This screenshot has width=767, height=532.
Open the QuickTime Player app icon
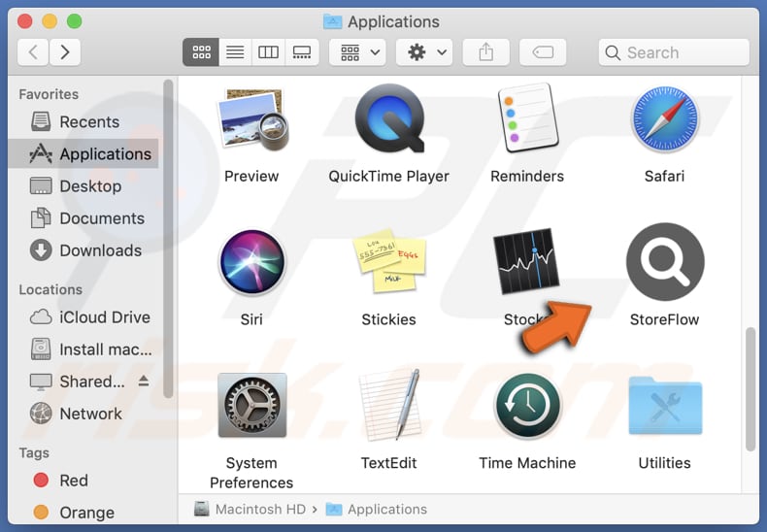coord(389,118)
